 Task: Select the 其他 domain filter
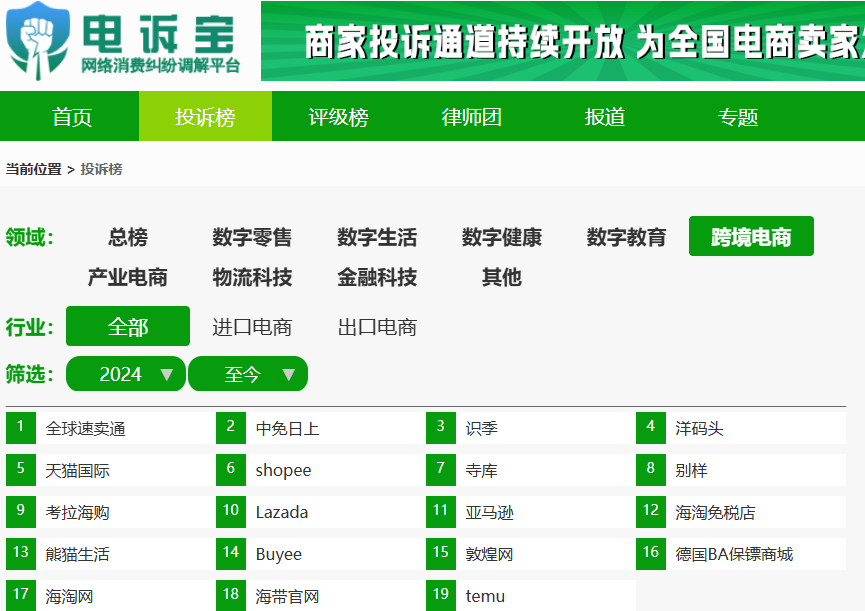click(x=501, y=277)
